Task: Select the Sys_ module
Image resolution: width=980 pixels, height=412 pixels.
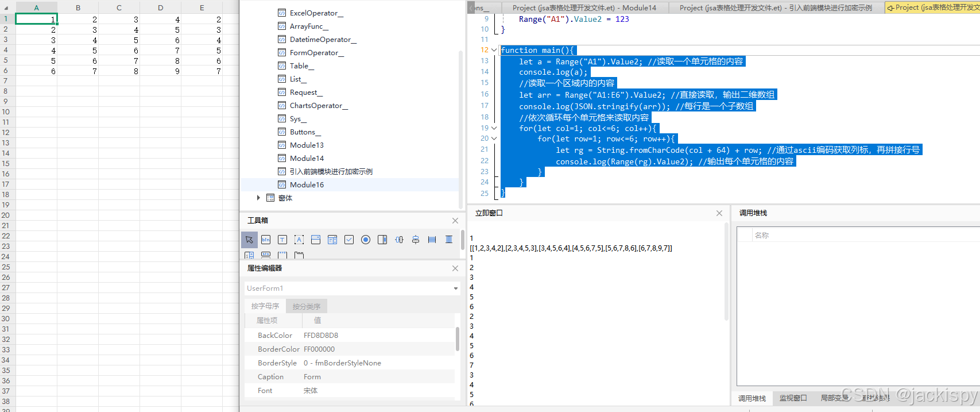Action: point(298,118)
